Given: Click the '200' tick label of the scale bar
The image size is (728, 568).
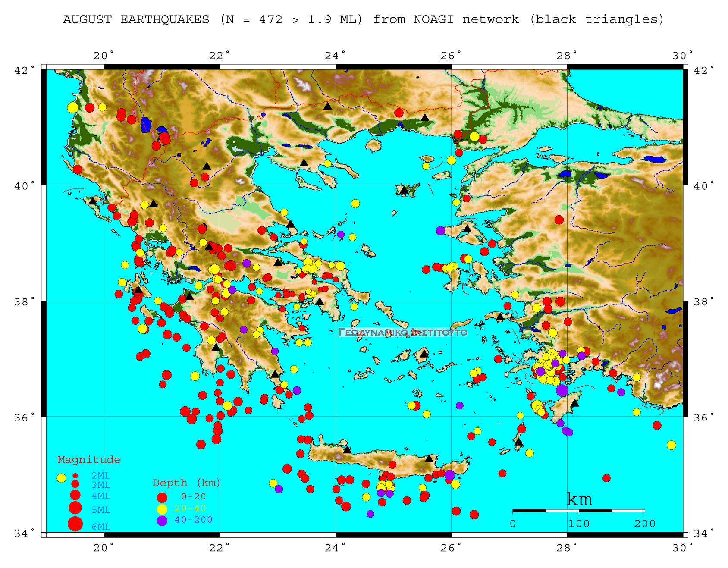Looking at the screenshot, I should coord(645,524).
